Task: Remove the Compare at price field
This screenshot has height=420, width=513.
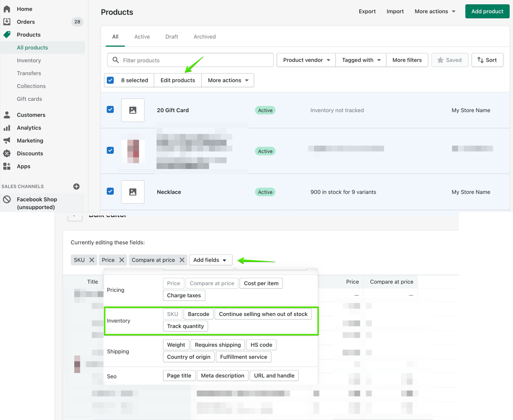Action: [x=182, y=260]
